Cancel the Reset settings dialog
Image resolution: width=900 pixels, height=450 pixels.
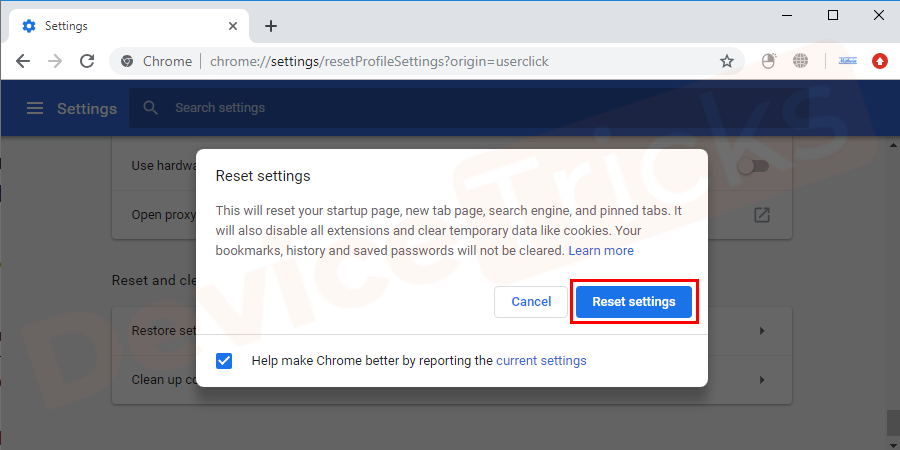(531, 301)
